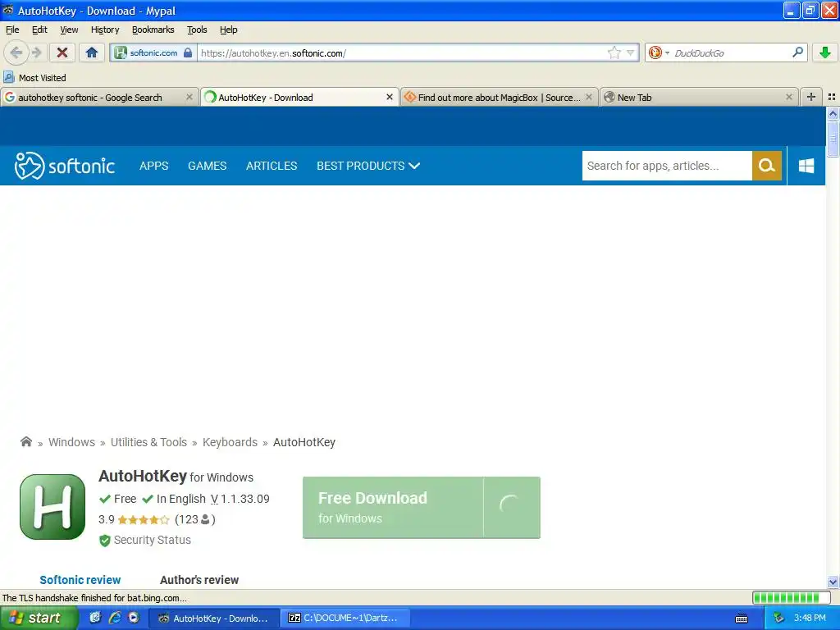The image size is (840, 630).
Task: Open Utilities & Tools breadcrumb link
Action: [149, 442]
